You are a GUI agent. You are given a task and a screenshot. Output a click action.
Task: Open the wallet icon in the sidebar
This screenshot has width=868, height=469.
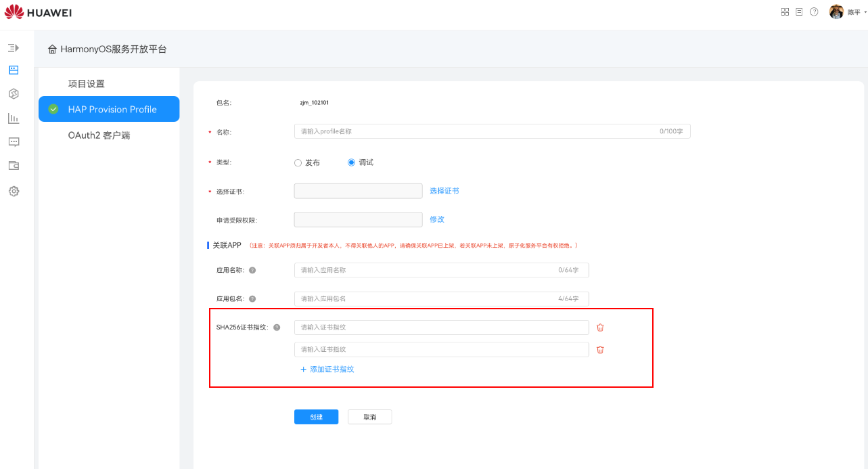click(14, 165)
